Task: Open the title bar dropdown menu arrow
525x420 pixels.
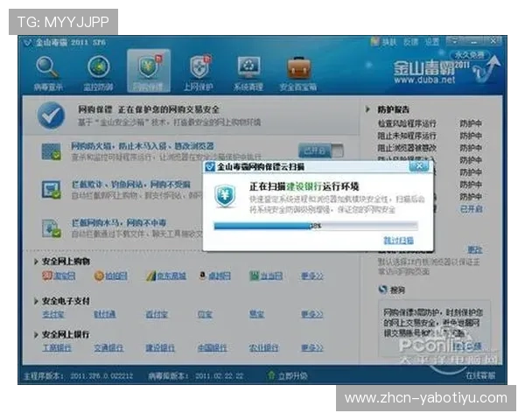Action: pos(454,42)
